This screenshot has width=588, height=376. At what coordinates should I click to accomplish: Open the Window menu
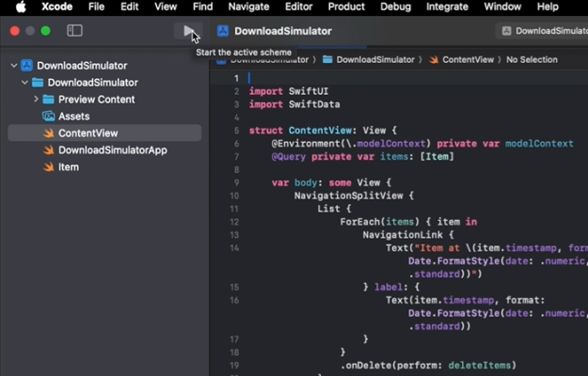(502, 7)
